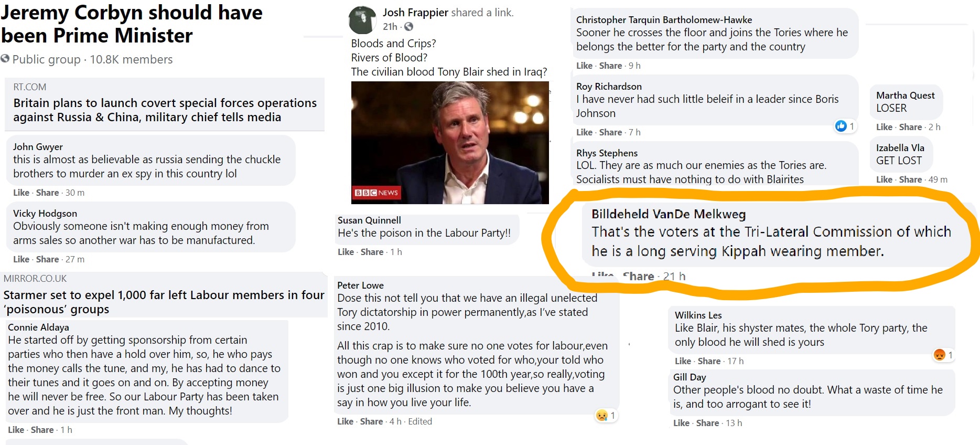Share Izabella Vla's GET LOST comment

click(x=910, y=179)
